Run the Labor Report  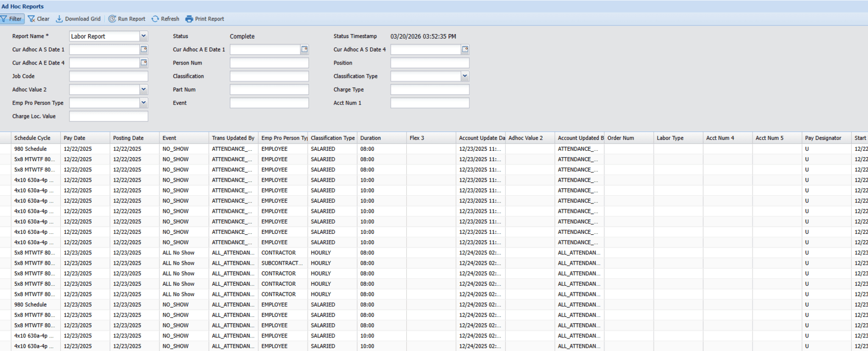pyautogui.click(x=127, y=19)
